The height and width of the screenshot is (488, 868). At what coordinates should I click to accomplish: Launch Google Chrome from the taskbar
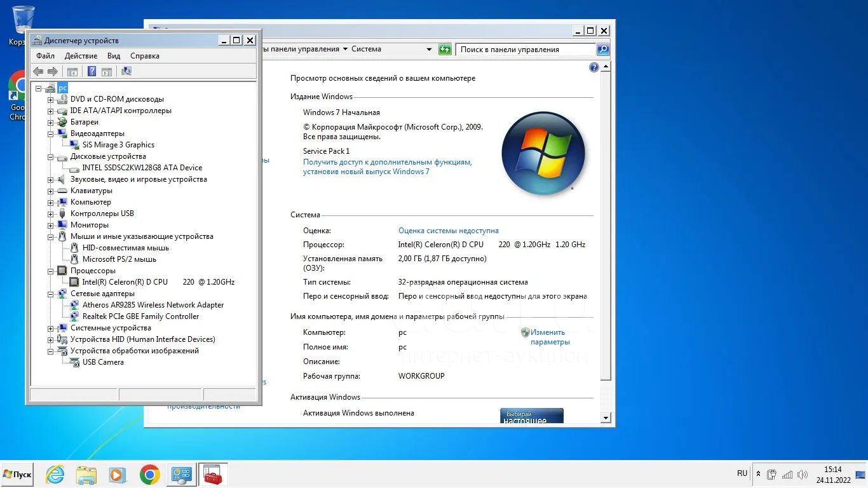(x=150, y=475)
